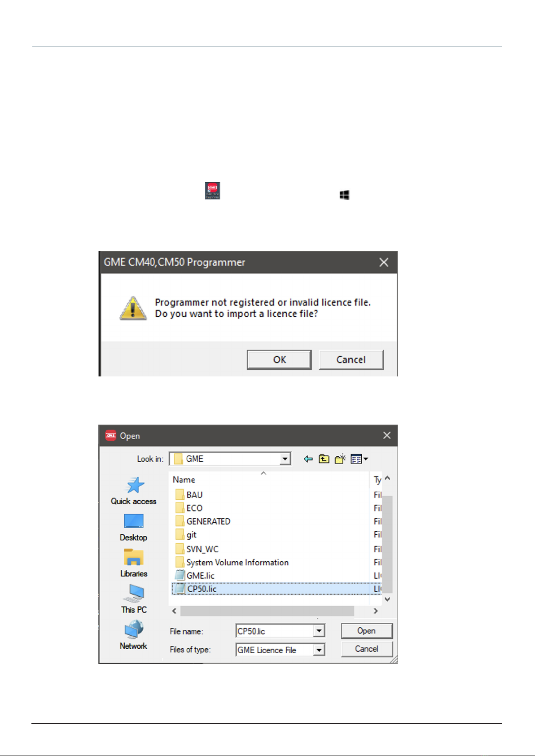The height and width of the screenshot is (756, 535).
Task: Open the View menu icon
Action: [359, 459]
